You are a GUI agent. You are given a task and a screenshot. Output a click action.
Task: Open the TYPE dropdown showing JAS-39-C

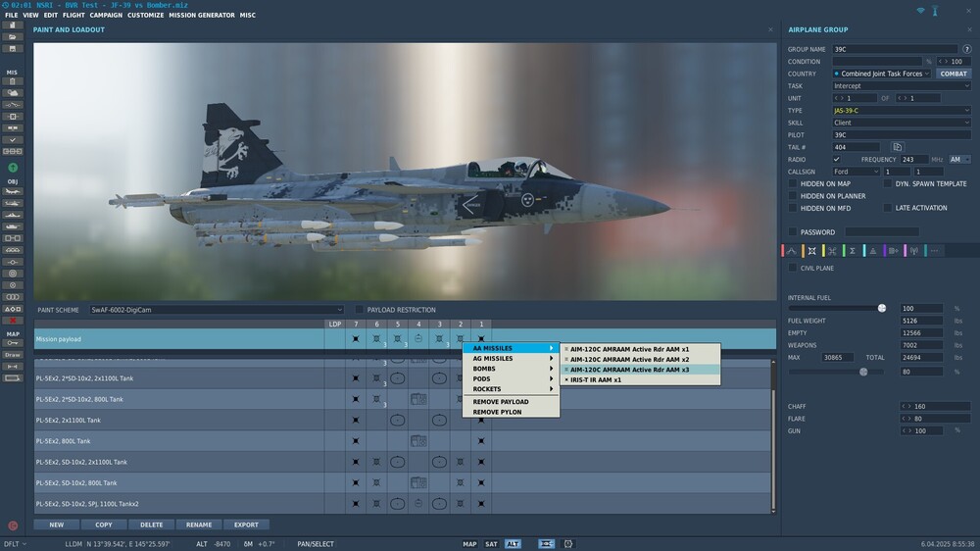[x=902, y=110]
